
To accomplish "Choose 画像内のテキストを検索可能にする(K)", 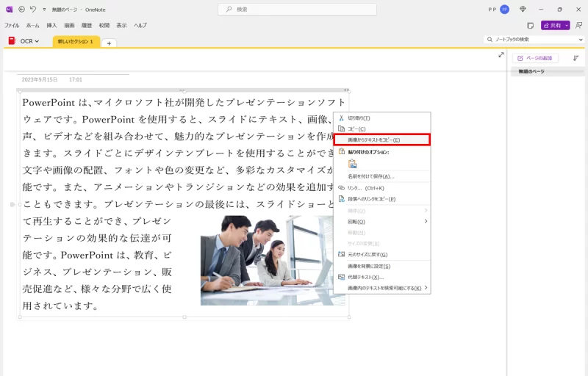I will point(381,288).
